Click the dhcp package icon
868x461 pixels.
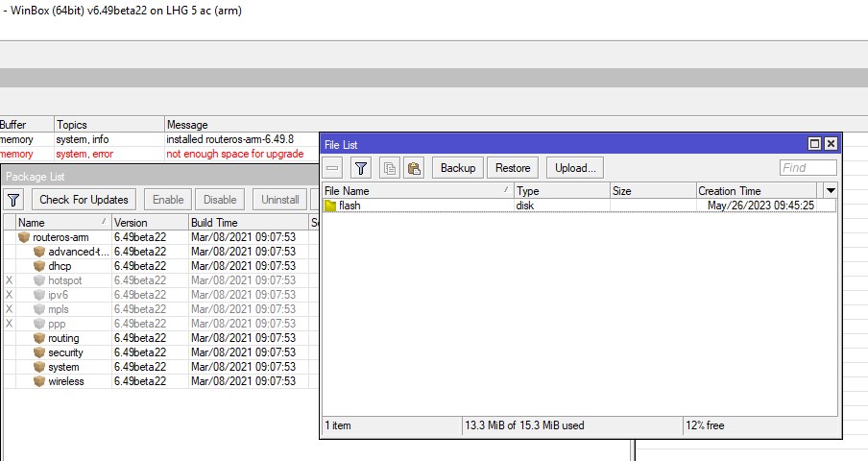[x=39, y=266]
